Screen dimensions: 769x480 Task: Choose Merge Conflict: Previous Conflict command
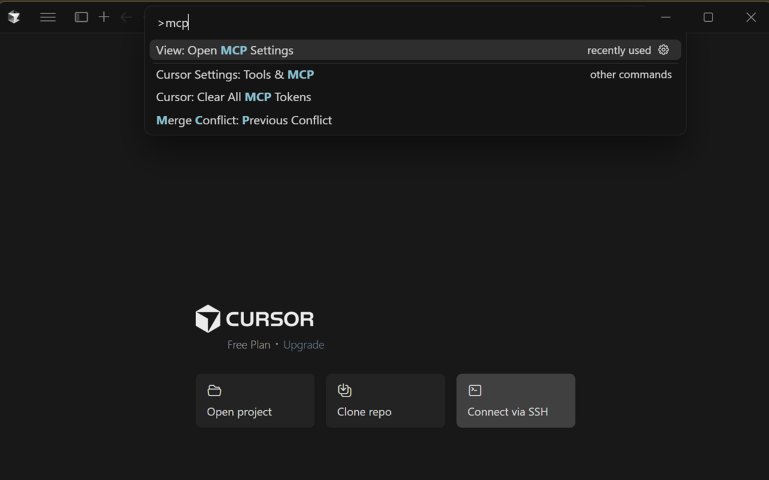(x=415, y=120)
